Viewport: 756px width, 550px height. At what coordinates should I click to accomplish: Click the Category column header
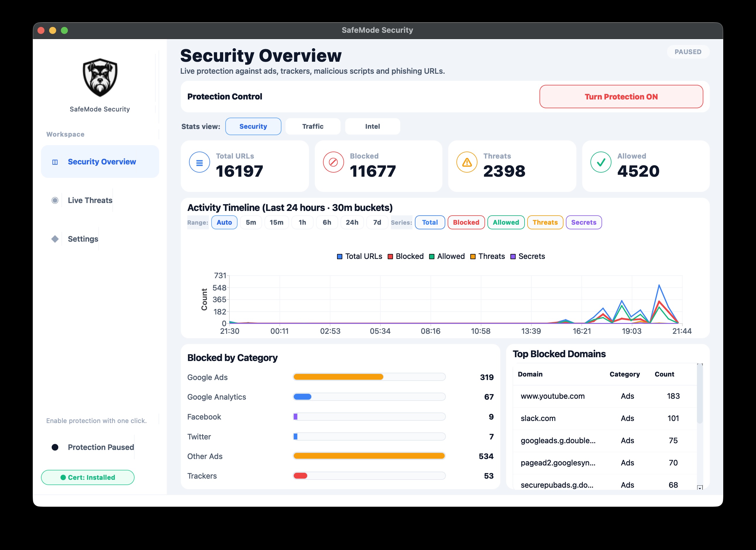click(625, 374)
